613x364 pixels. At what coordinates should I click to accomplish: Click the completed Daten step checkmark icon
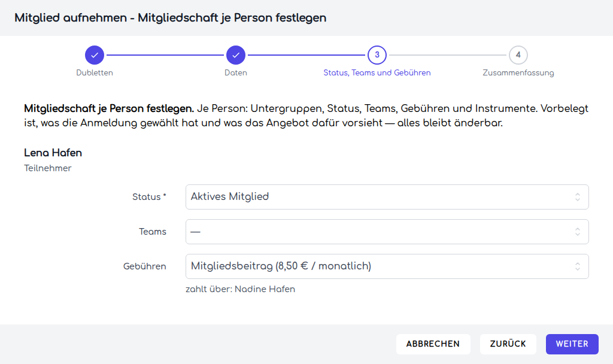[236, 55]
